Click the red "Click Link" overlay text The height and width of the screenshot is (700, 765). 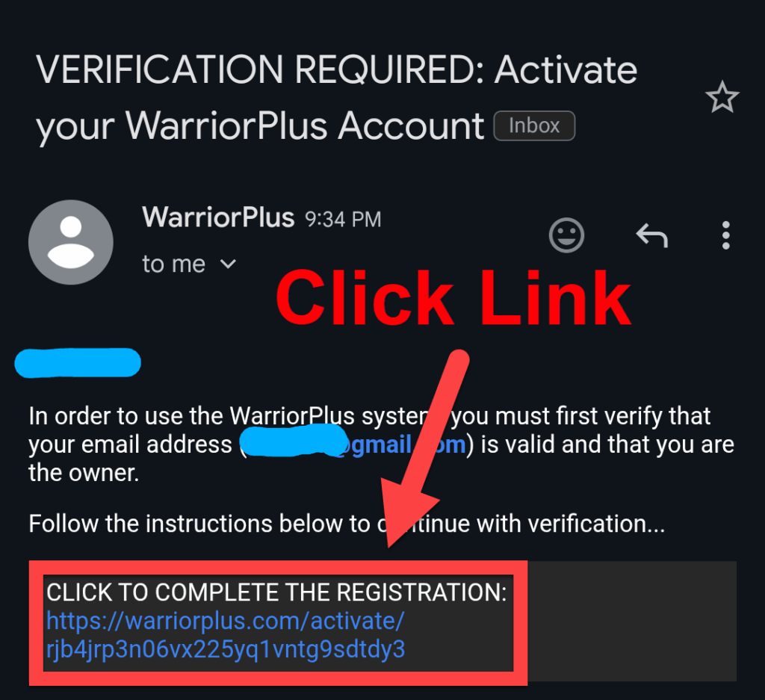(453, 297)
